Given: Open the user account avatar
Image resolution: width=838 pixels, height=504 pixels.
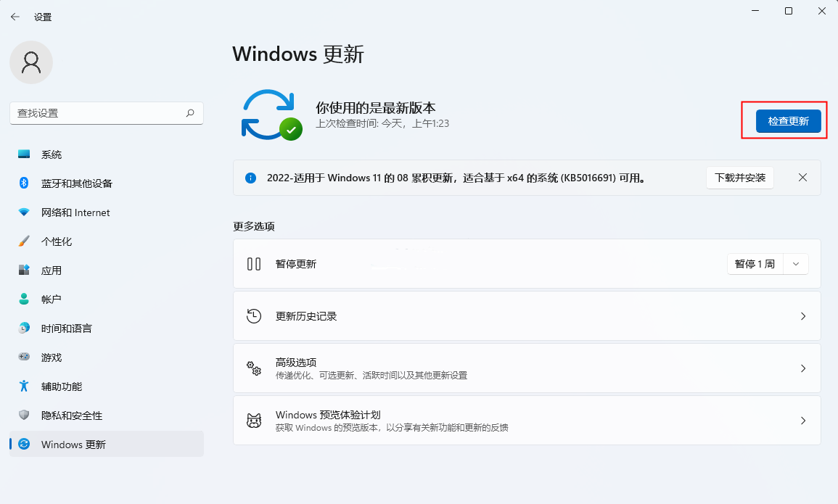Looking at the screenshot, I should 31,62.
